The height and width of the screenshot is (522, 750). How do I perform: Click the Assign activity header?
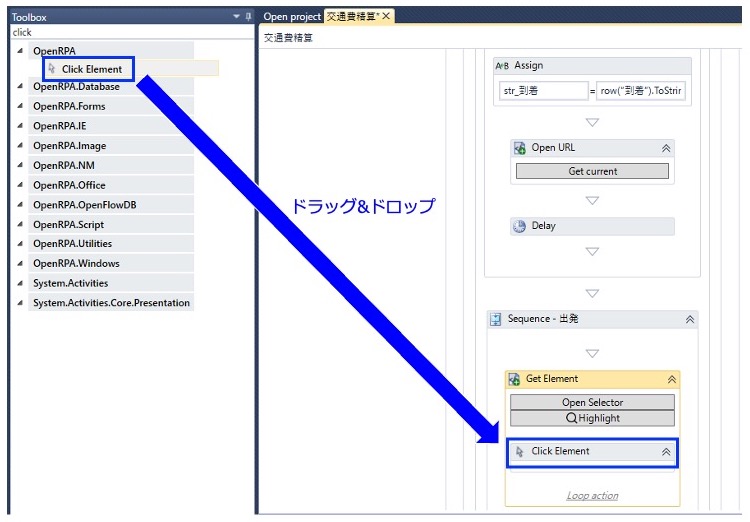[592, 66]
